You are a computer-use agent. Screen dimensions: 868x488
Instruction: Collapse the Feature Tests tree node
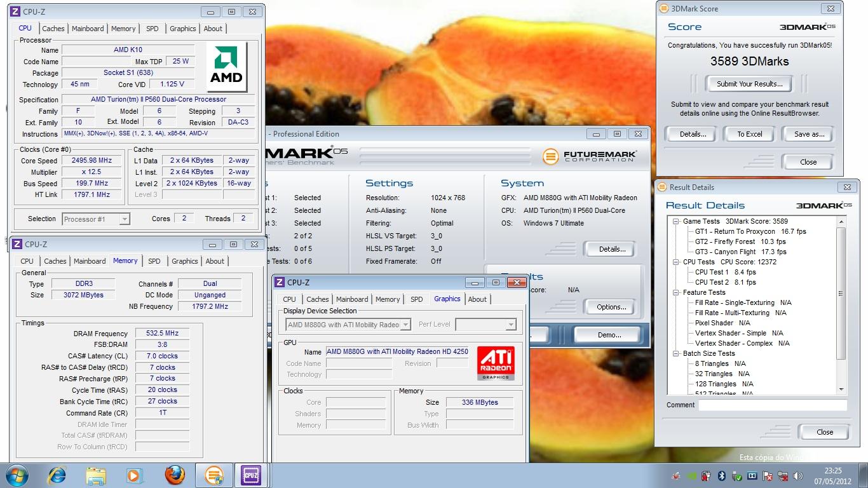pos(676,292)
